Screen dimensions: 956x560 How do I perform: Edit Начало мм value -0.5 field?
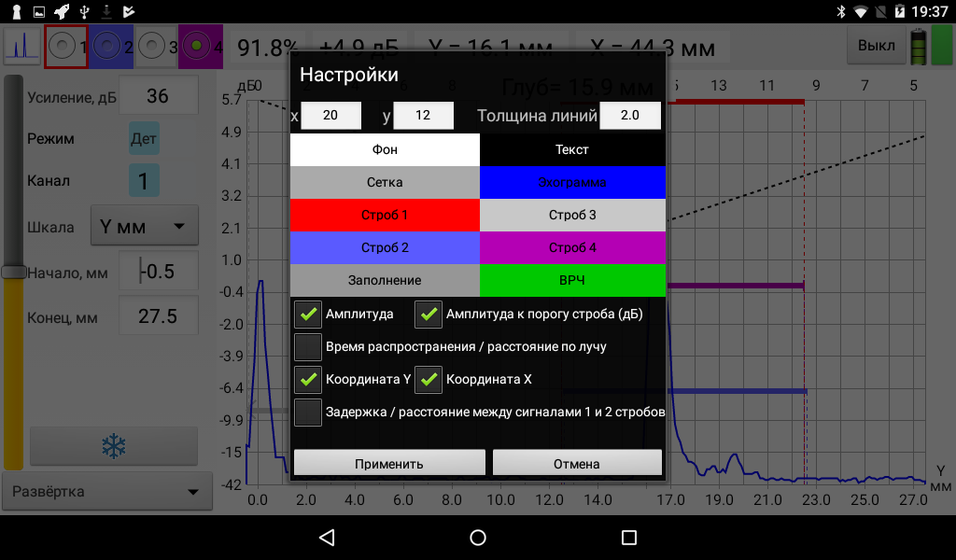tap(158, 271)
